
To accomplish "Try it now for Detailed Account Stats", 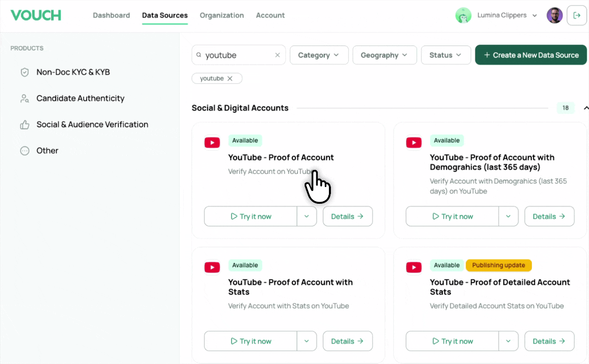I will point(452,341).
